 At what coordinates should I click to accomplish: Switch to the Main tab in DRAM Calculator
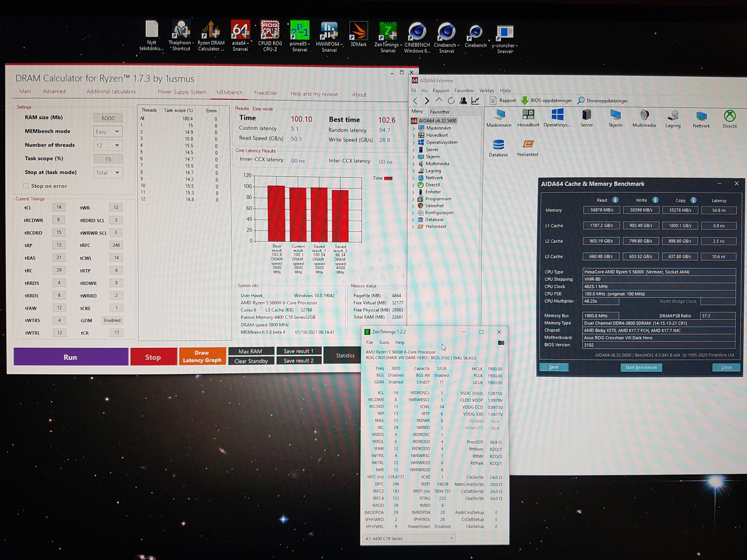click(25, 91)
